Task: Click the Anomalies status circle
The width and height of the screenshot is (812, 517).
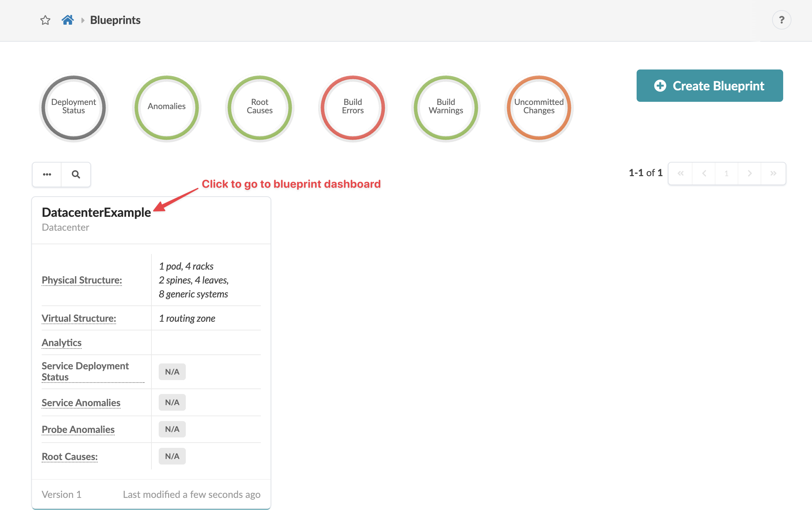Action: (x=166, y=107)
